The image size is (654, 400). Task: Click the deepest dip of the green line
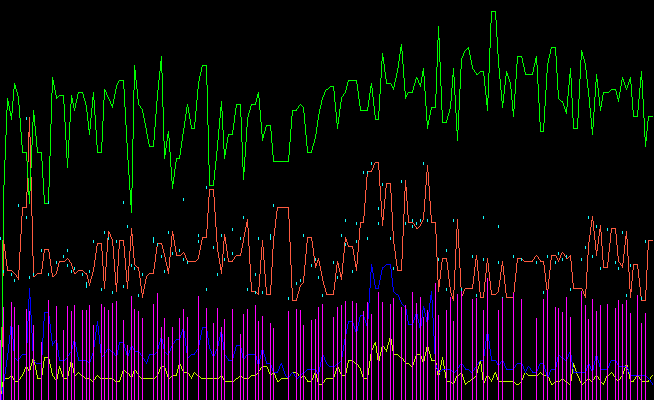click(x=130, y=210)
